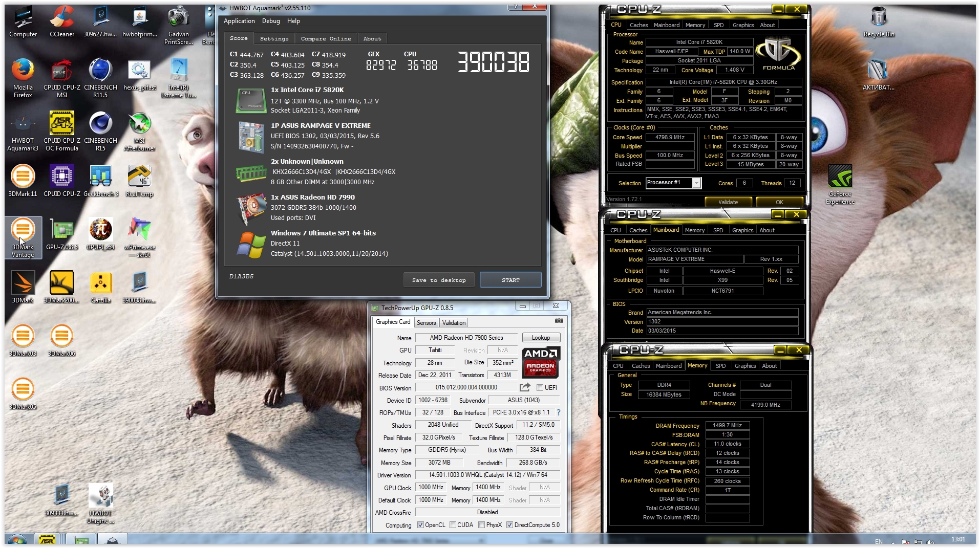Viewport: 980px width, 548px height.
Task: Click START button in Aquamark
Action: pyautogui.click(x=510, y=280)
